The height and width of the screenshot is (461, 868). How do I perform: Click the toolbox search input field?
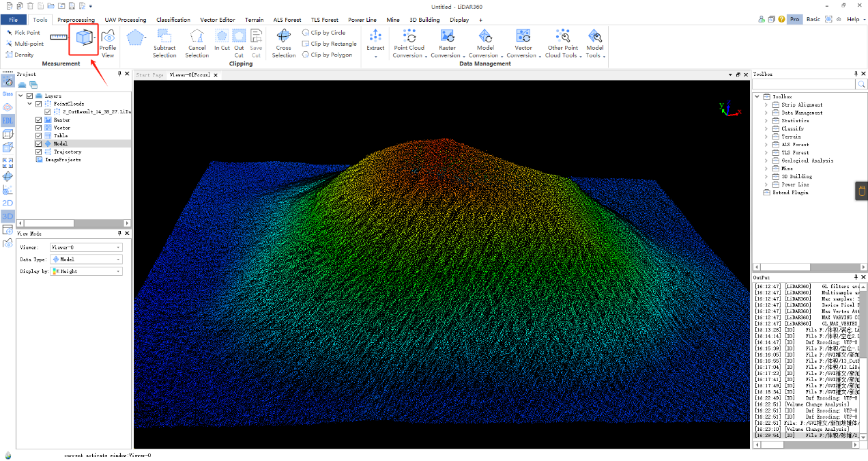(804, 84)
